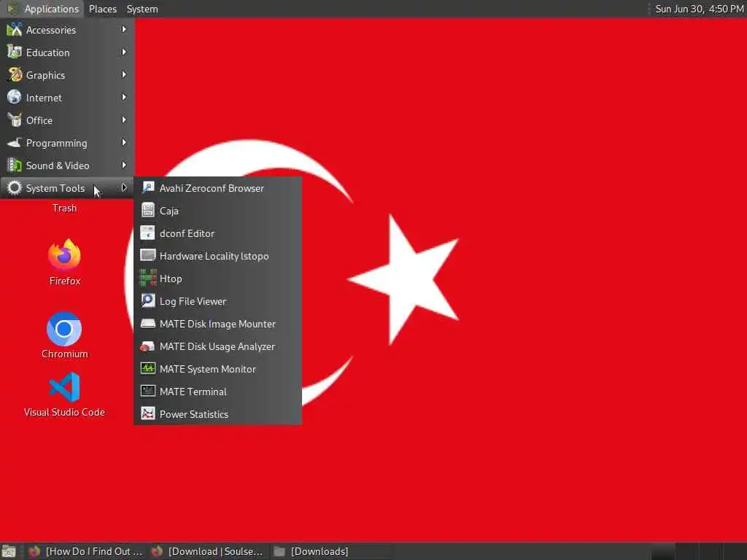Open the Applications menu
Screen dimensions: 747x560
coord(43,9)
